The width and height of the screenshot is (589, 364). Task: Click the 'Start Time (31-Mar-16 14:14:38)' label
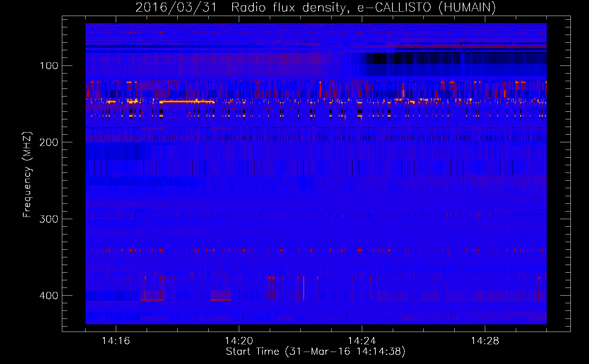pyautogui.click(x=316, y=352)
